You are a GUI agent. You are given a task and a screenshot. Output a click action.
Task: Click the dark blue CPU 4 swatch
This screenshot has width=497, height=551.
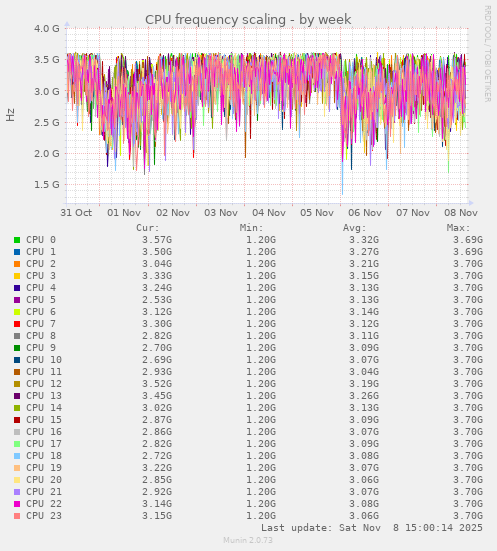[17, 288]
